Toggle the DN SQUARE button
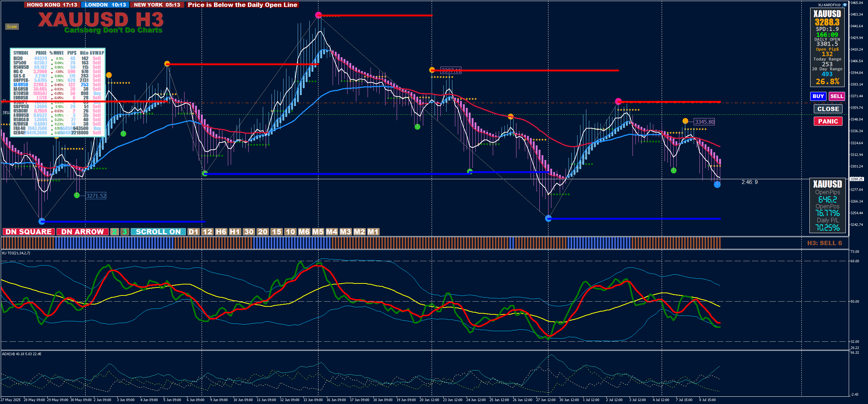The height and width of the screenshot is (404, 868). click(28, 232)
